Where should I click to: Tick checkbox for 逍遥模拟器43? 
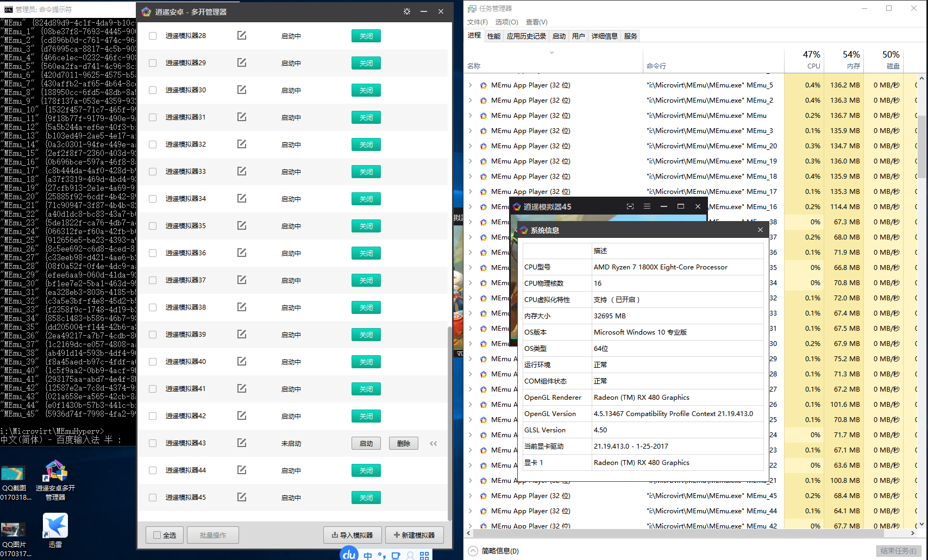point(153,443)
